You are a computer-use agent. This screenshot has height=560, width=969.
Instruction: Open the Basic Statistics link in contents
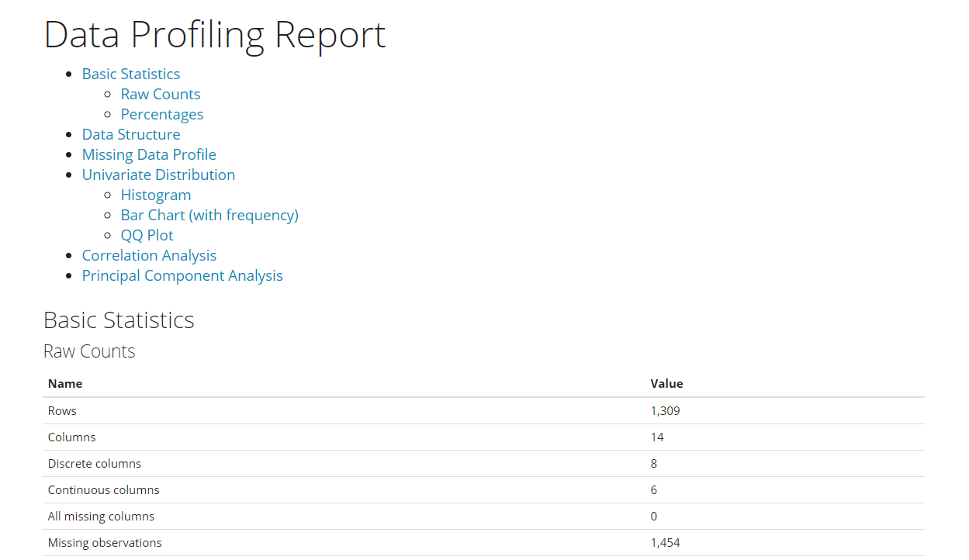pyautogui.click(x=130, y=74)
